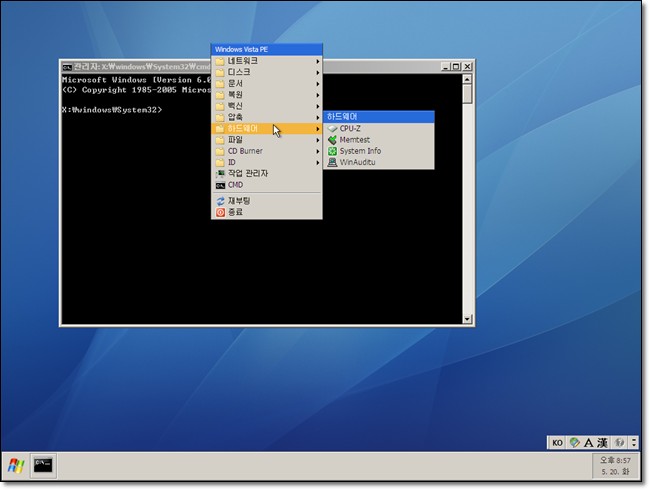Open the 파일 folder menu item
The height and width of the screenshot is (490, 650).
[x=267, y=140]
